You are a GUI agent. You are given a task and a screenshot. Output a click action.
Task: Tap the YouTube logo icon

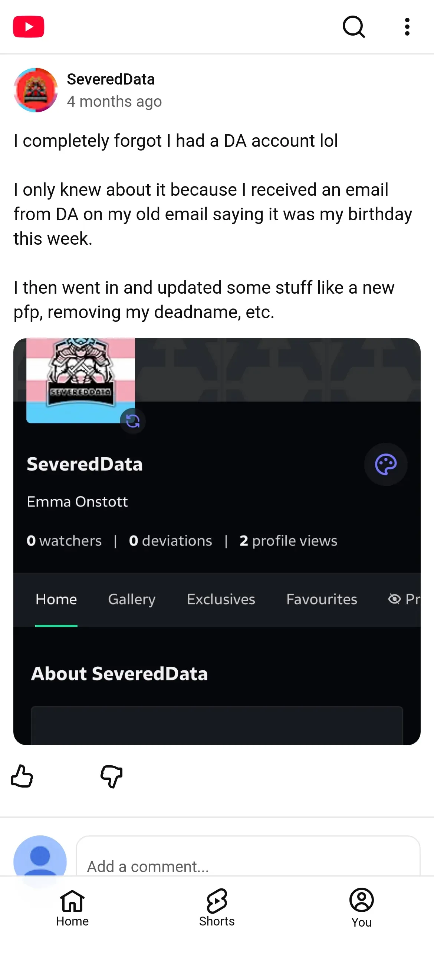tap(29, 27)
